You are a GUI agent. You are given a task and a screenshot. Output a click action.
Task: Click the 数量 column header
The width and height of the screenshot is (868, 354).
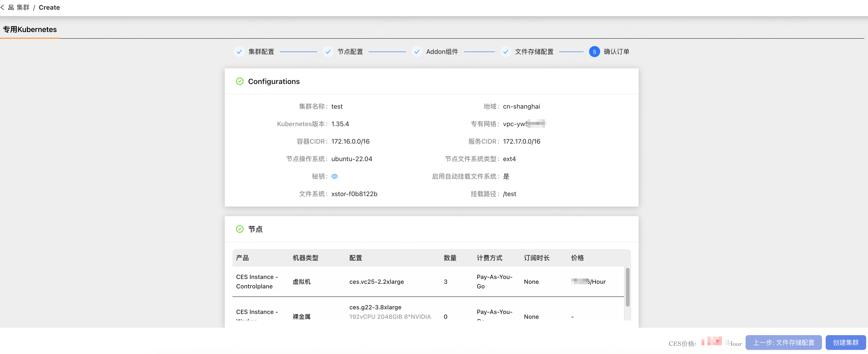450,258
